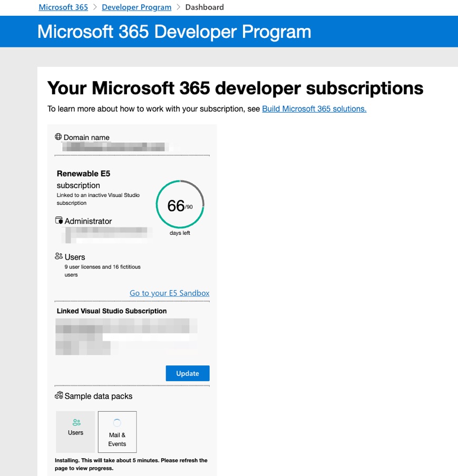
Task: Click the globe icon beside Domain name
Action: [59, 136]
